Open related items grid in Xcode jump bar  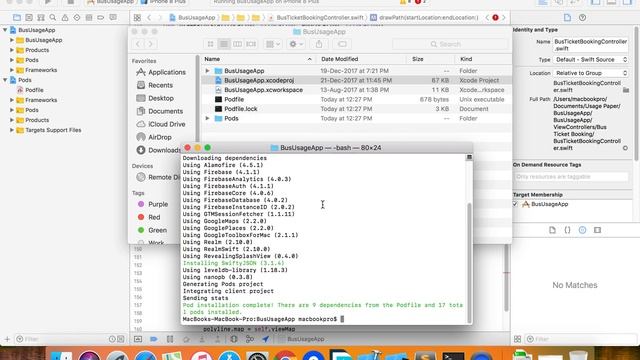(x=137, y=18)
